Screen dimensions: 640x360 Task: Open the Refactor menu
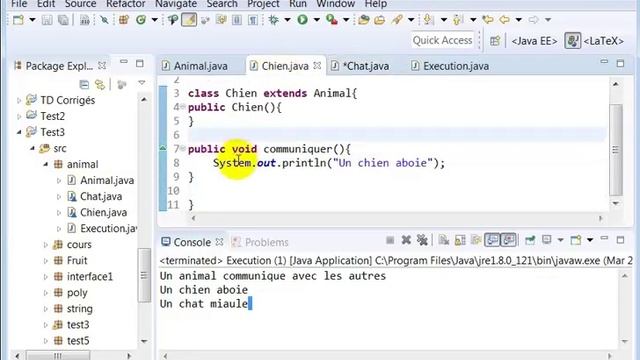point(125,4)
